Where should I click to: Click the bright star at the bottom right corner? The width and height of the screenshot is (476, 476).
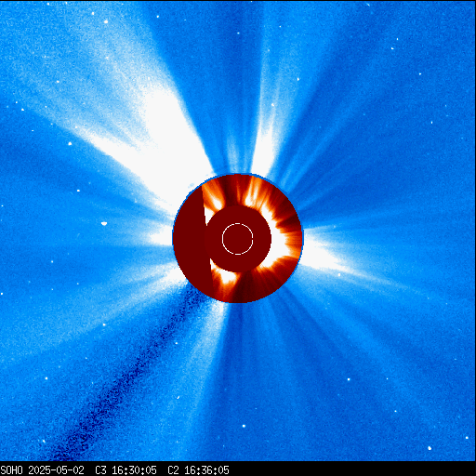(x=430, y=448)
